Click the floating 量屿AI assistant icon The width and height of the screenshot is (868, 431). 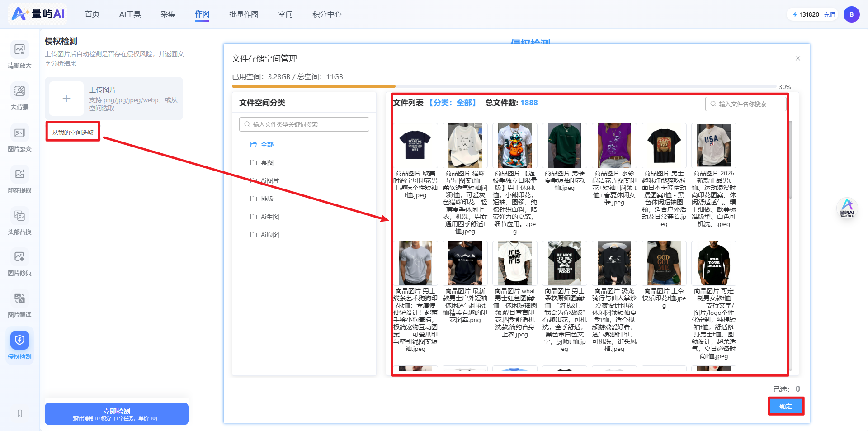coord(847,208)
